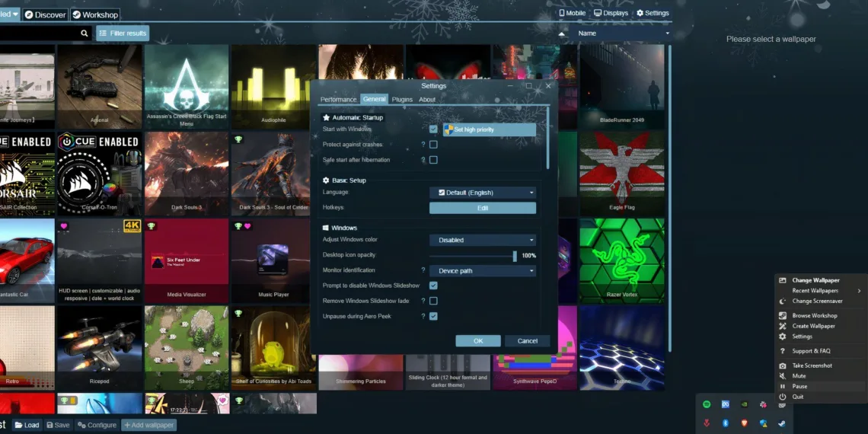This screenshot has width=868, height=434.
Task: Open the Name sort order dropdown
Action: point(623,34)
